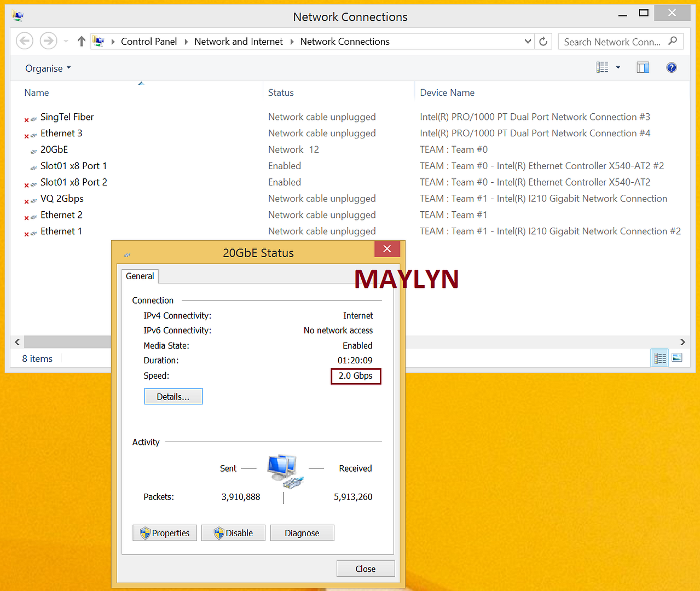The image size is (700, 591).
Task: Click the network activity computers icon
Action: [285, 471]
